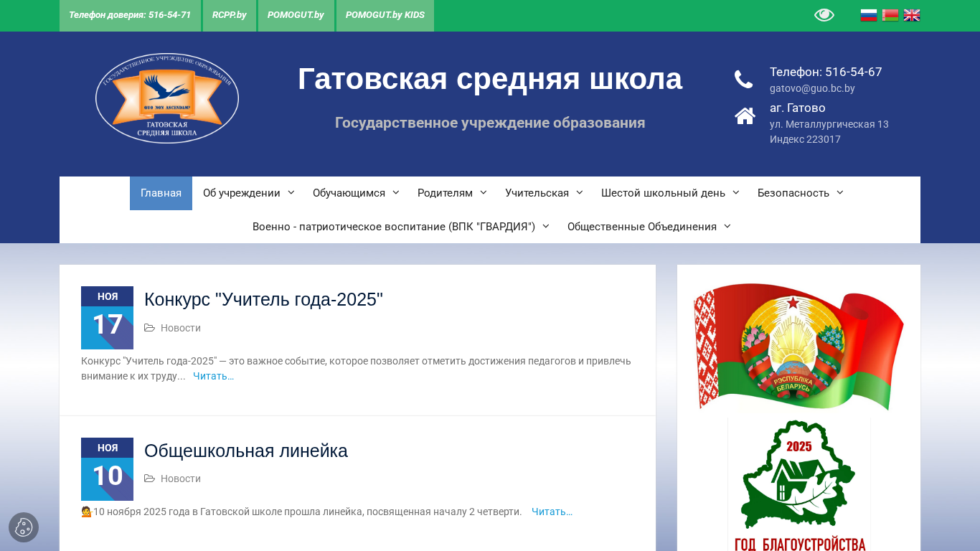Expand the ВПК "ГВАРДИЯ" dropdown arrow
980x551 pixels.
click(546, 226)
